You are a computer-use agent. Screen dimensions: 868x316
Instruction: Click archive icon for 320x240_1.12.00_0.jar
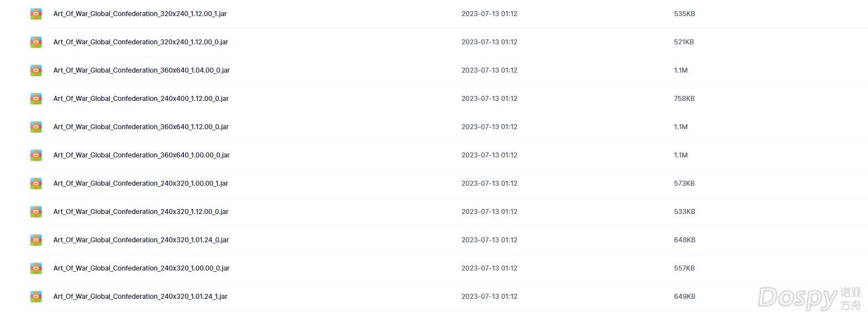(36, 42)
